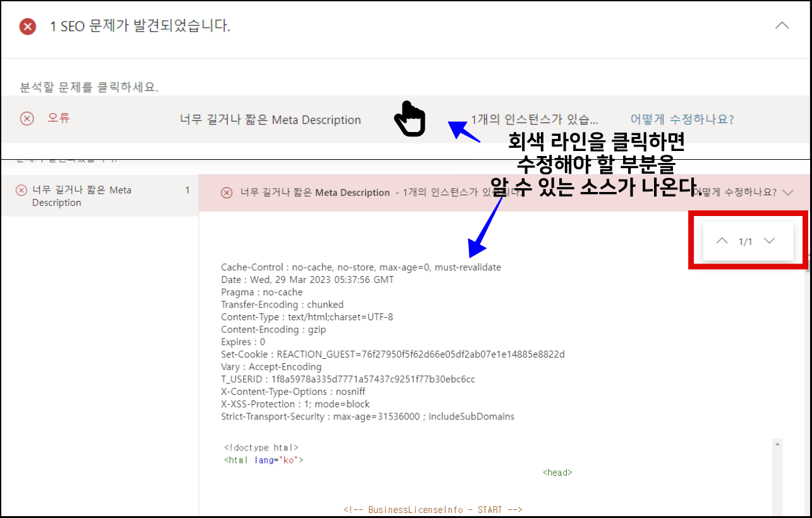The height and width of the screenshot is (518, 812).
Task: Click the Strict-Transport-Security line
Action: 368,417
